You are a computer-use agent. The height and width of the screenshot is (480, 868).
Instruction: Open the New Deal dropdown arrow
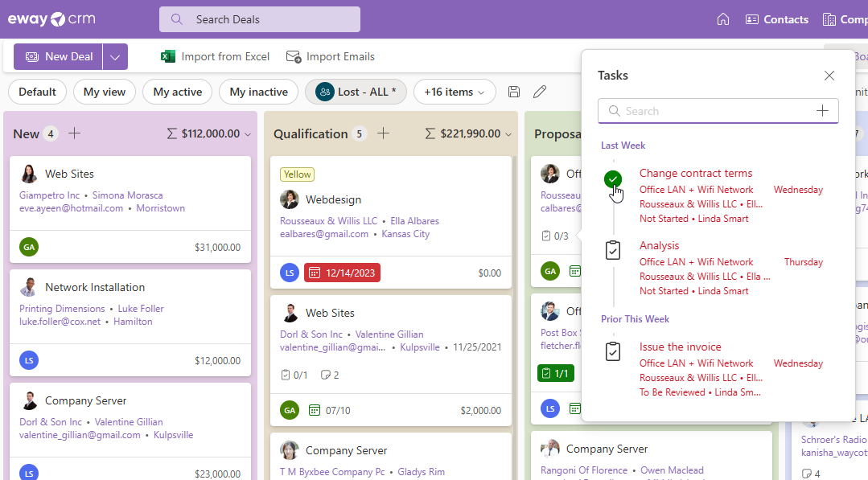115,57
